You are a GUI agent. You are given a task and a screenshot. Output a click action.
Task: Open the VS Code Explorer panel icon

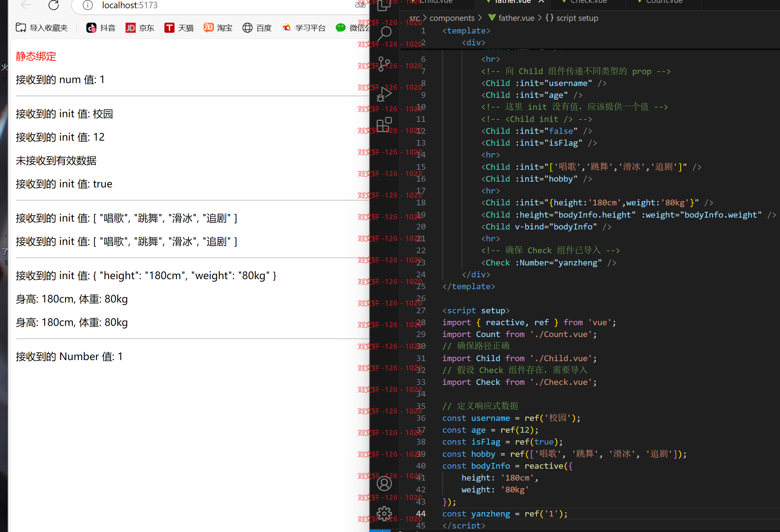pyautogui.click(x=384, y=5)
